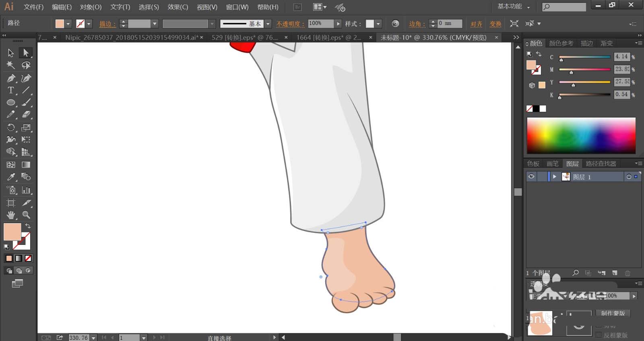The image size is (644, 341).
Task: Click 对齐 link in control bar
Action: [x=476, y=24]
